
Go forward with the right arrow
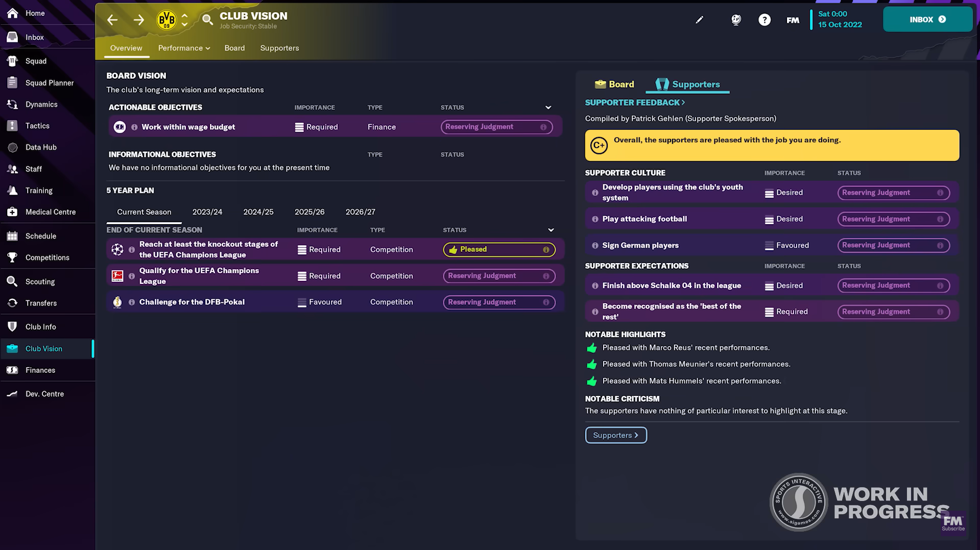[139, 20]
